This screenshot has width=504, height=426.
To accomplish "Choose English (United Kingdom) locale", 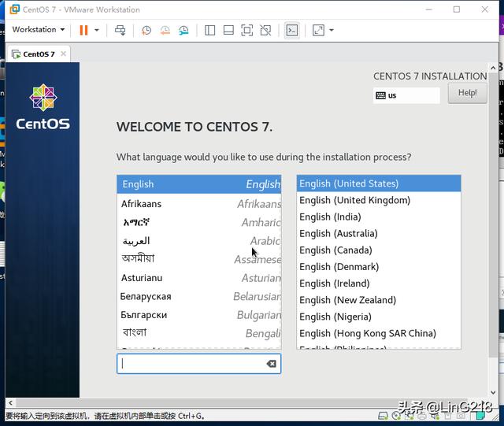I will (379, 200).
